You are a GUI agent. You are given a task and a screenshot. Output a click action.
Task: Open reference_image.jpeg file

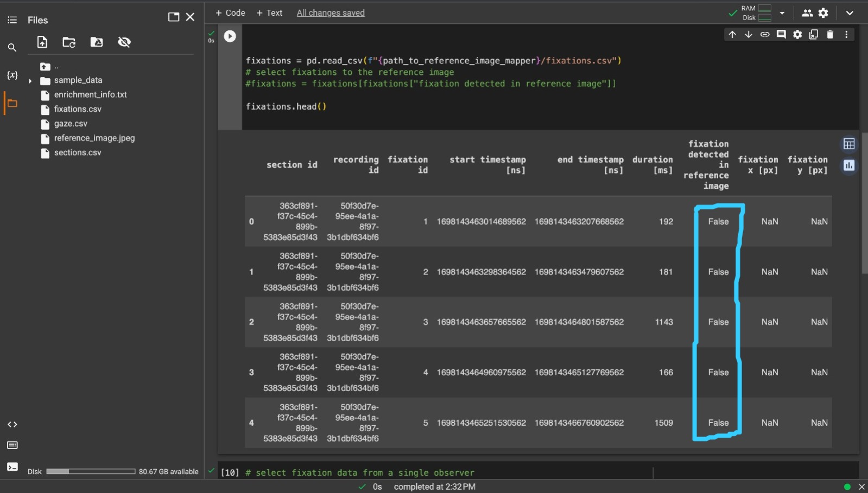coord(94,138)
